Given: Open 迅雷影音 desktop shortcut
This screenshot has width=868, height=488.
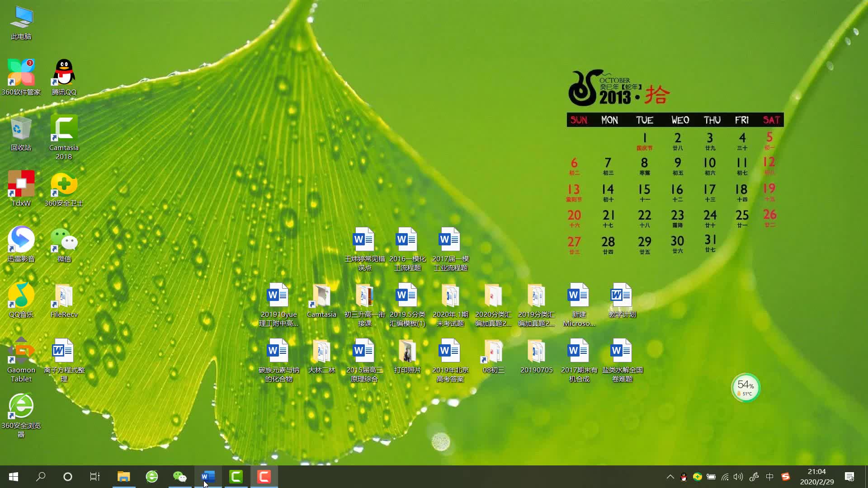Looking at the screenshot, I should click(x=21, y=244).
